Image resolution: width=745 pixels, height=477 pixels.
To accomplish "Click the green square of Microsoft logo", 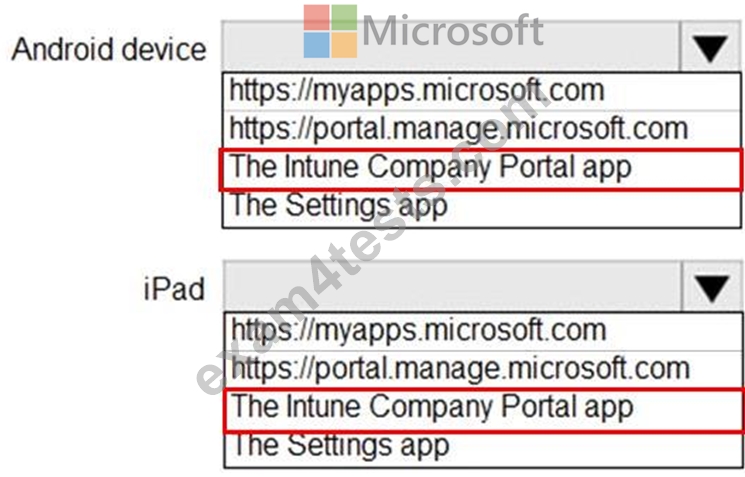I will coord(344,18).
